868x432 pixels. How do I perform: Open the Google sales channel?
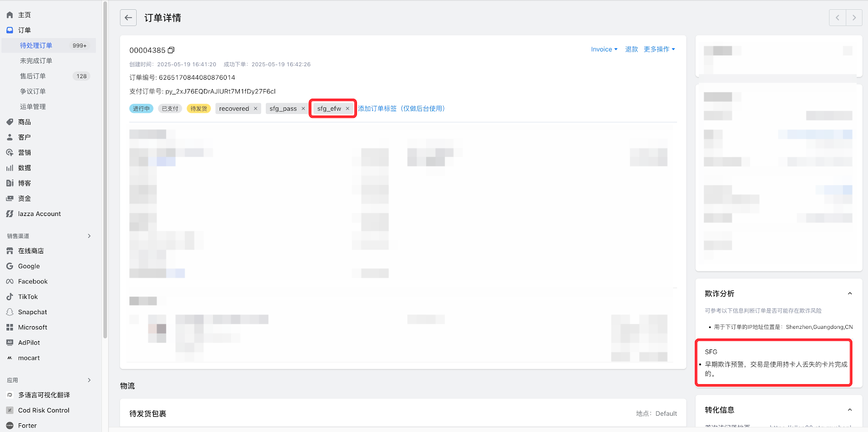pyautogui.click(x=29, y=266)
